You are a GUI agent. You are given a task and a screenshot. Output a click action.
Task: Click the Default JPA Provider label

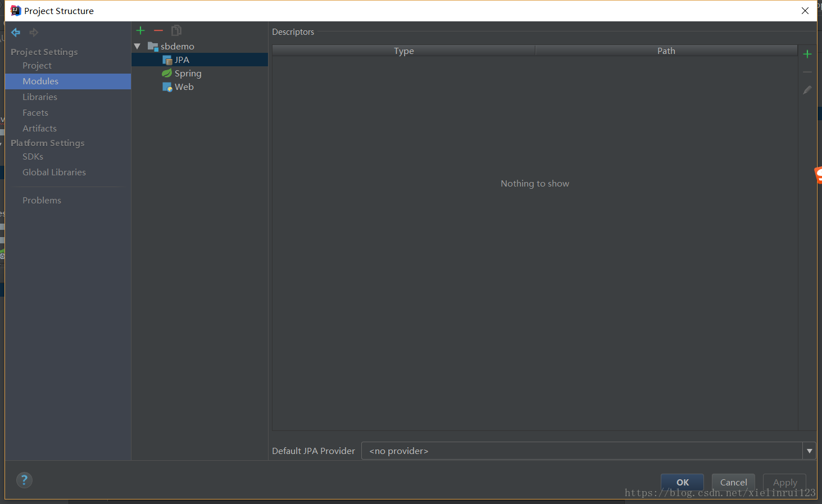click(x=314, y=451)
